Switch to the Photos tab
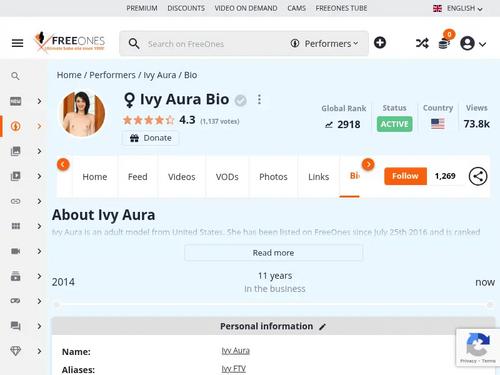Image resolution: width=500 pixels, height=375 pixels. [x=273, y=177]
